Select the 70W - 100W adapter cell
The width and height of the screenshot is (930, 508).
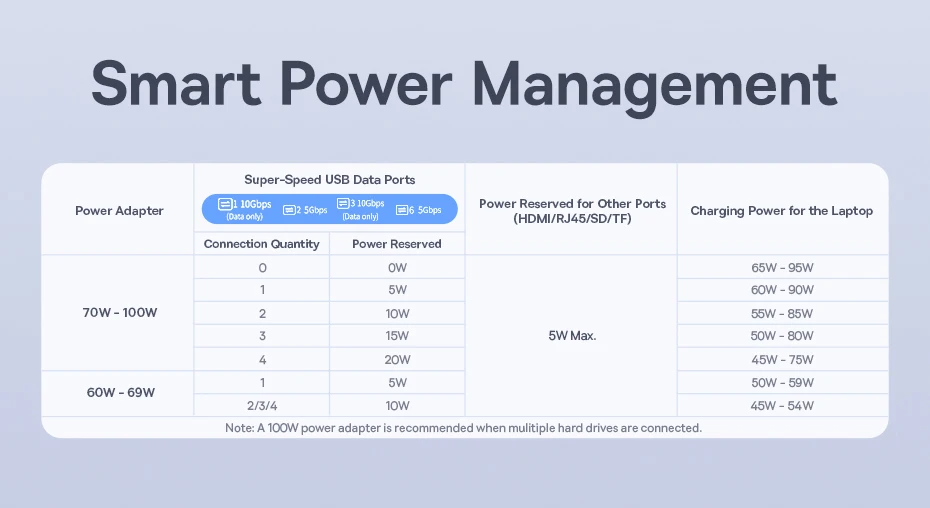(119, 313)
